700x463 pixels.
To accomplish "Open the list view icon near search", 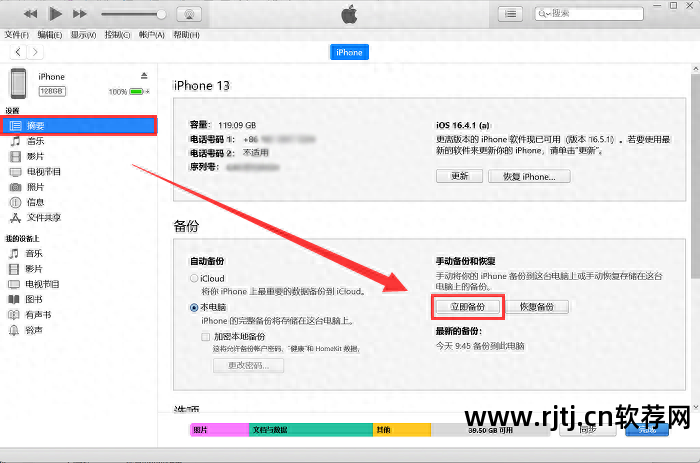I will (x=510, y=14).
